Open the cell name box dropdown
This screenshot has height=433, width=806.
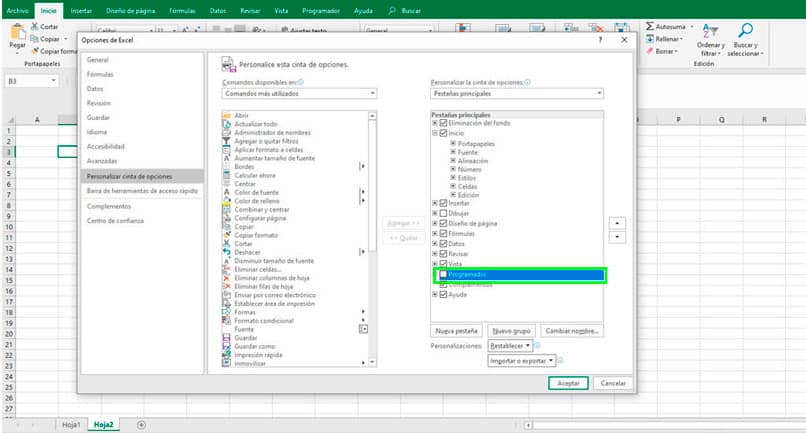[x=53, y=81]
